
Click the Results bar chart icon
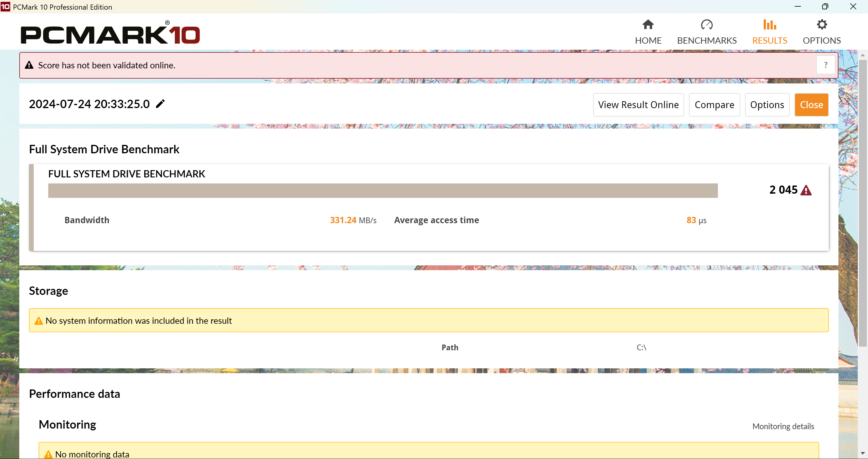770,25
